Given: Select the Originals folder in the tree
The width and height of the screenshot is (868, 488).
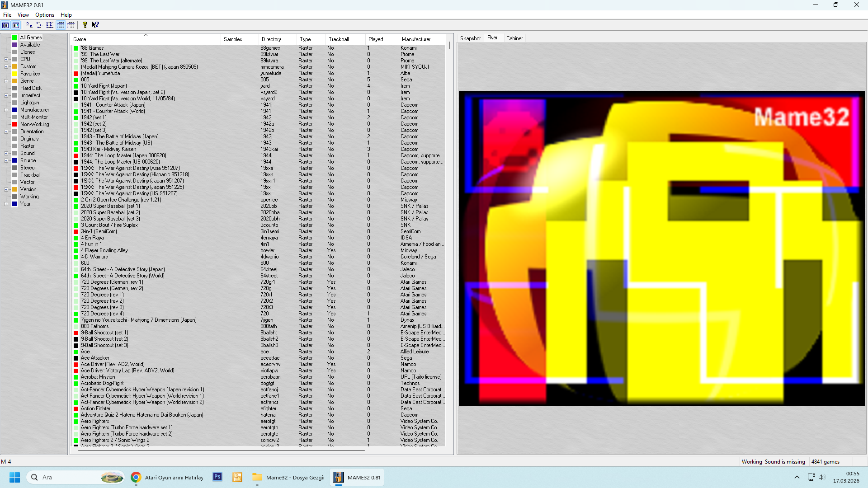Looking at the screenshot, I should [x=29, y=139].
